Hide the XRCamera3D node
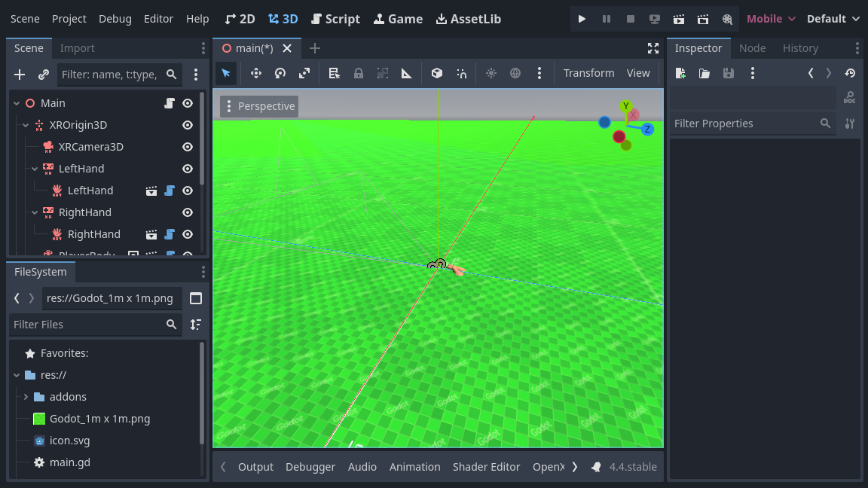Screen dimensions: 868x488 coord(187,147)
